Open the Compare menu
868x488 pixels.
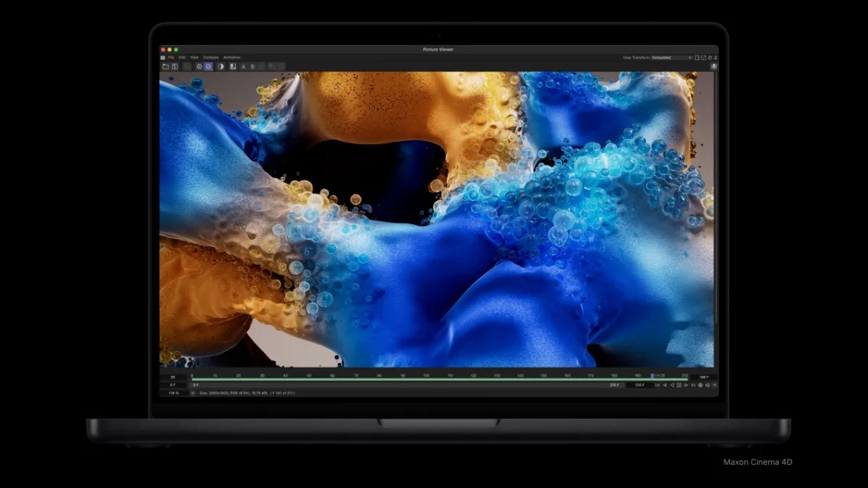[210, 56]
